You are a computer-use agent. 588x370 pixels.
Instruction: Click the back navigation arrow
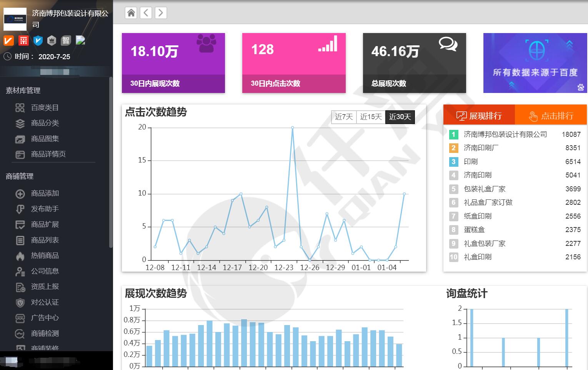[x=146, y=13]
